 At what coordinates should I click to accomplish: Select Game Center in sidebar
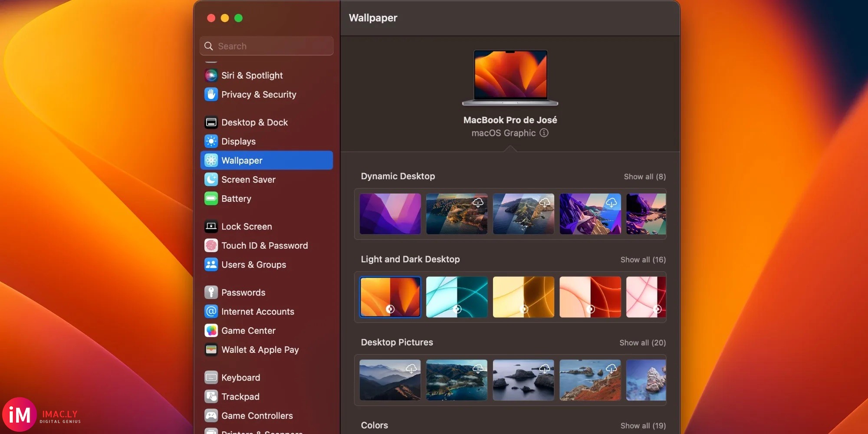coord(248,331)
